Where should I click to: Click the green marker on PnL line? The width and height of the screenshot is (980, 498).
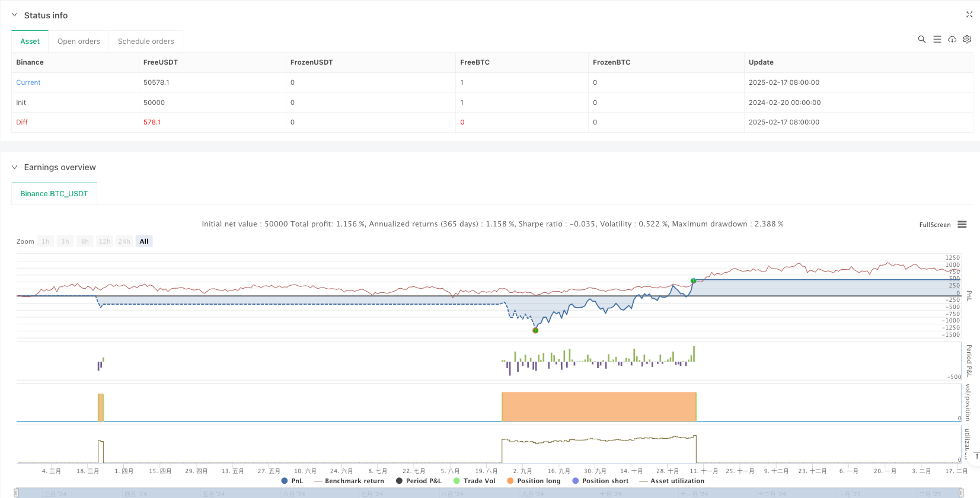tap(693, 280)
